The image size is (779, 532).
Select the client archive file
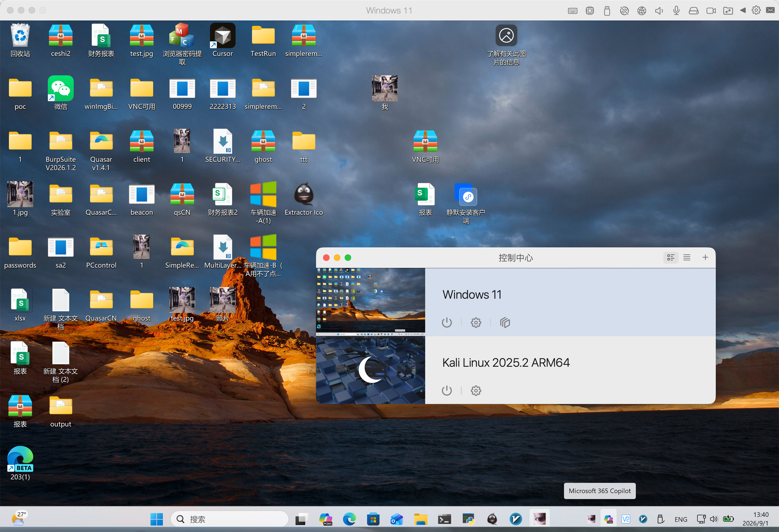point(142,146)
